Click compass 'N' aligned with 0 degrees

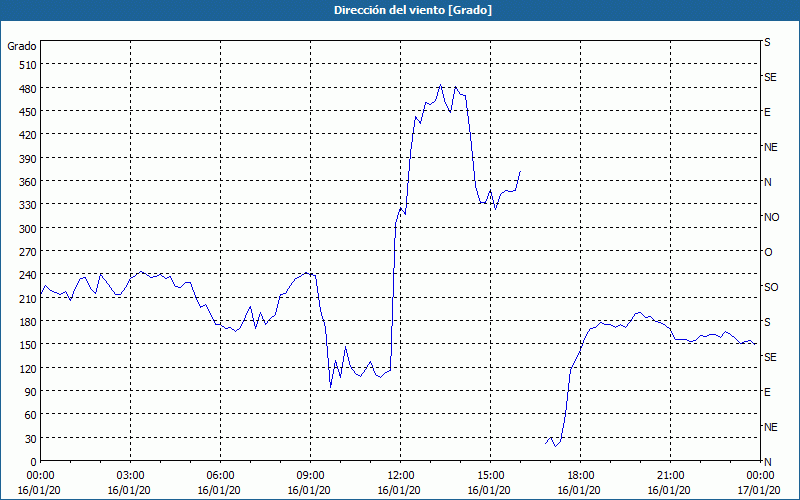pyautogui.click(x=767, y=462)
